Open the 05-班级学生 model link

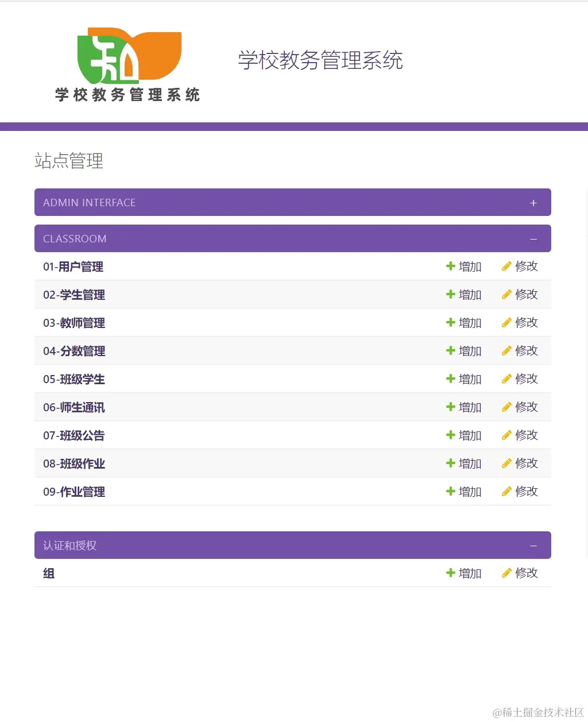[x=74, y=379]
